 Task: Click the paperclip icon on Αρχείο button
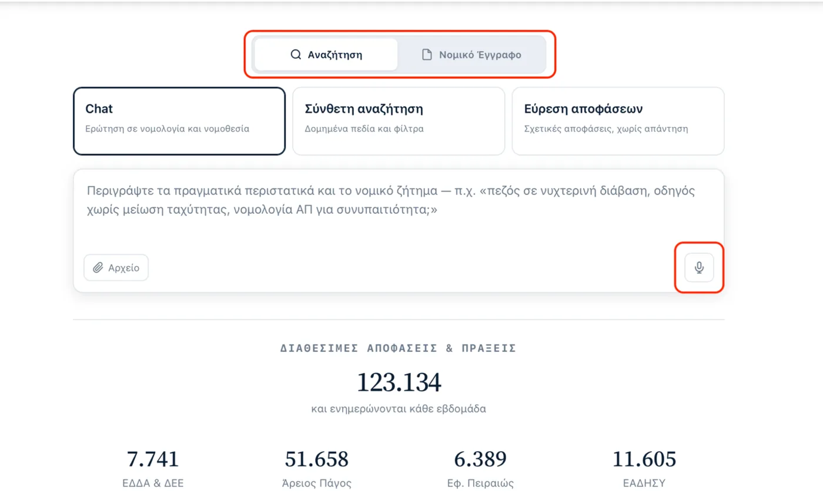(x=98, y=268)
